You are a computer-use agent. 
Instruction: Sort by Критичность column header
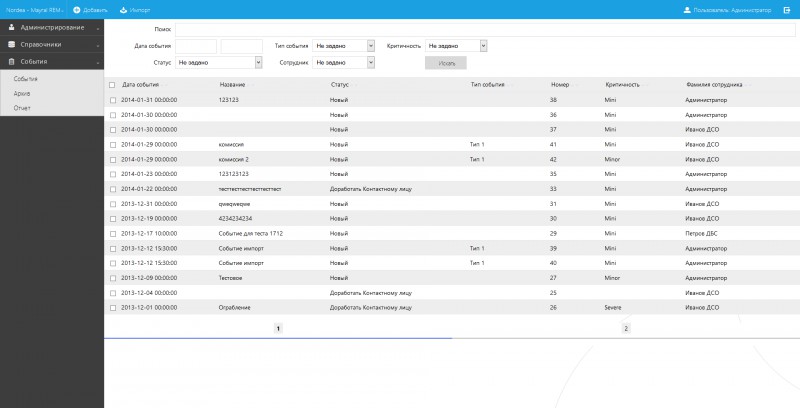pos(622,85)
